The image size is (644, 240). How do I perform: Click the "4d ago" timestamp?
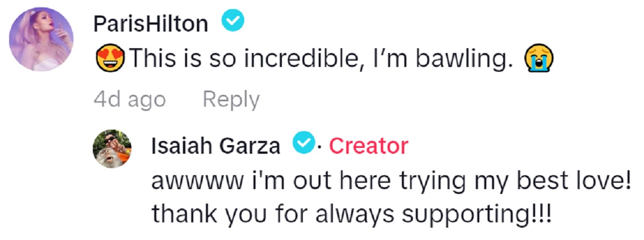click(x=129, y=100)
